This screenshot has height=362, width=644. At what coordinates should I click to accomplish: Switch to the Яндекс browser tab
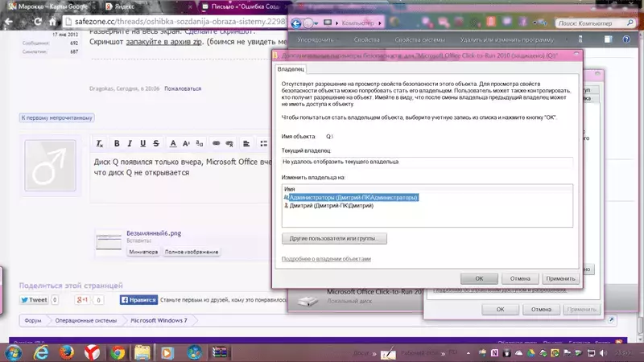pyautogui.click(x=147, y=6)
